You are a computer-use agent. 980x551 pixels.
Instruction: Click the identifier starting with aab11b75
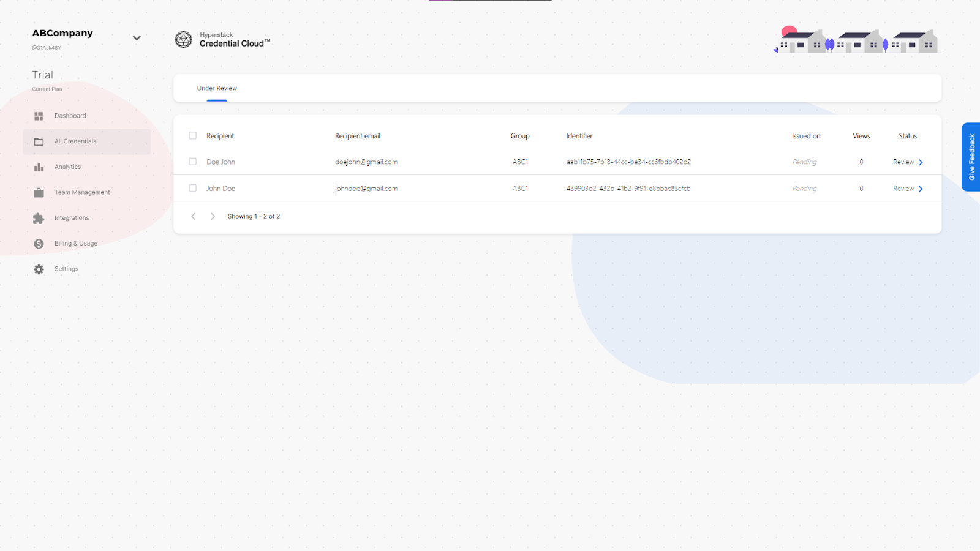click(628, 162)
